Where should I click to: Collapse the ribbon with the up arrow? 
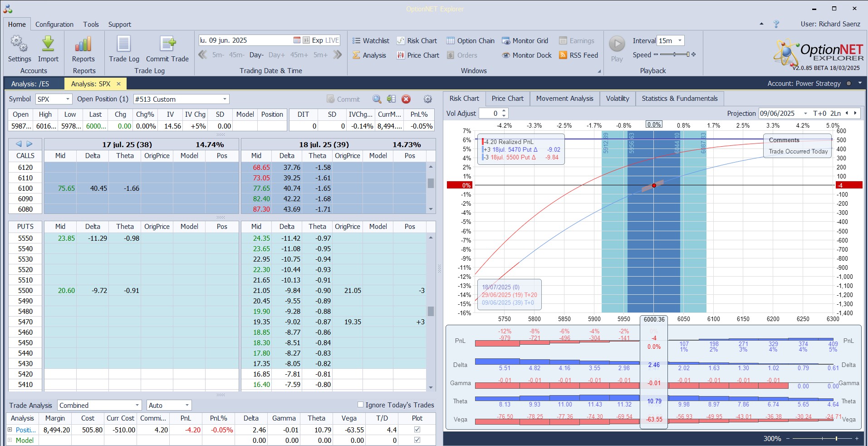[x=761, y=24]
